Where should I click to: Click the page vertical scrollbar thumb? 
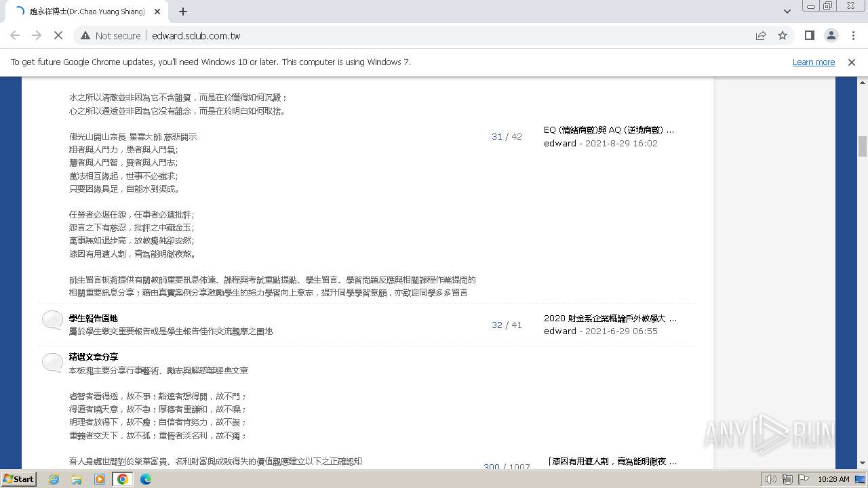click(863, 146)
